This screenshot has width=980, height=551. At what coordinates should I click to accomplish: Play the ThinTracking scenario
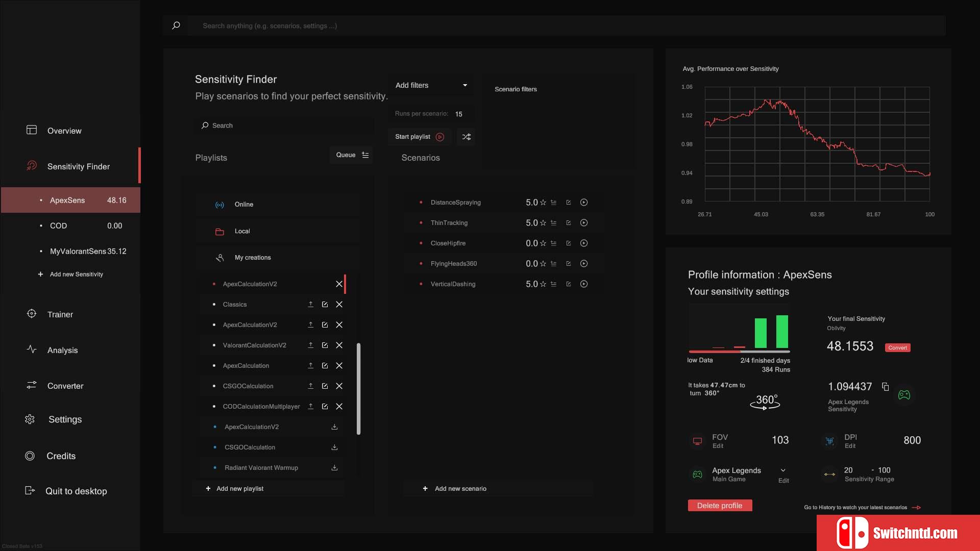coord(584,223)
